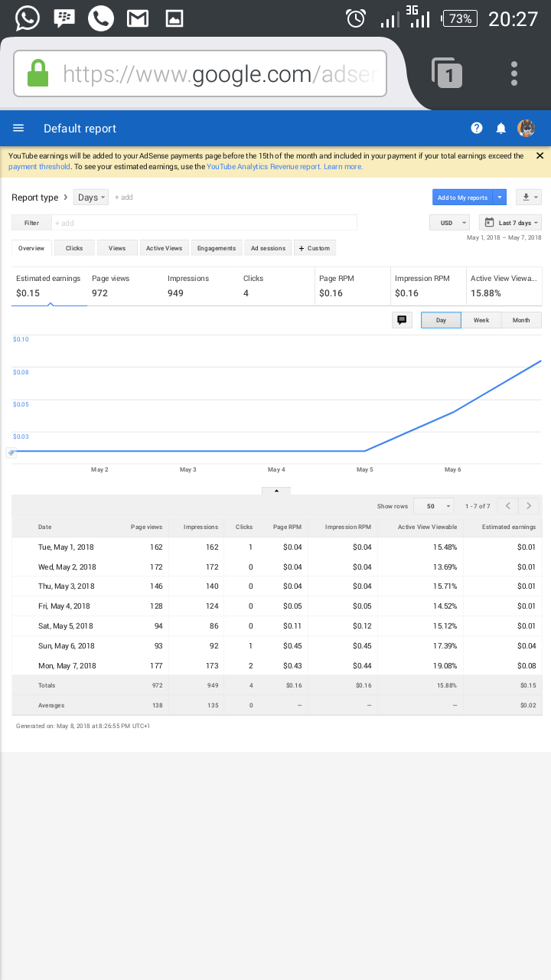Open YouTube Analytics Revenue report link
This screenshot has width=551, height=980.
(263, 166)
